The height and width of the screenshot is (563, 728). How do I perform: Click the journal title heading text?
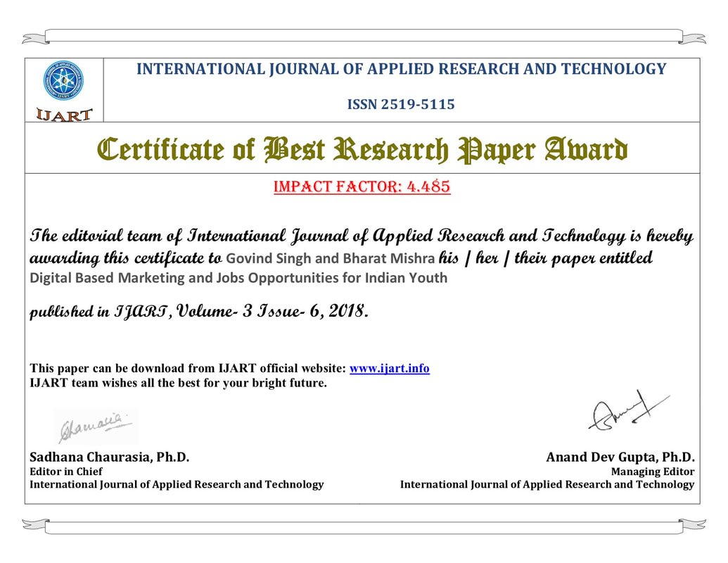(401, 69)
